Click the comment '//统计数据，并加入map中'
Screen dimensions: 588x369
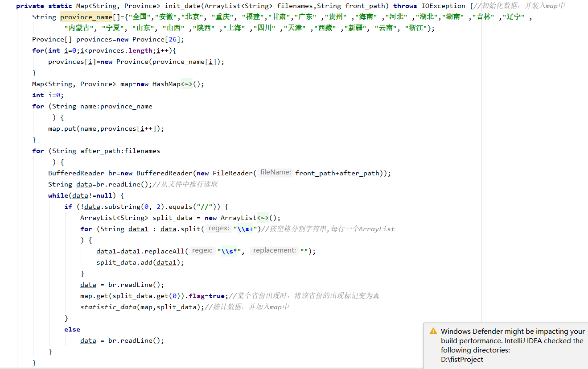click(247, 307)
